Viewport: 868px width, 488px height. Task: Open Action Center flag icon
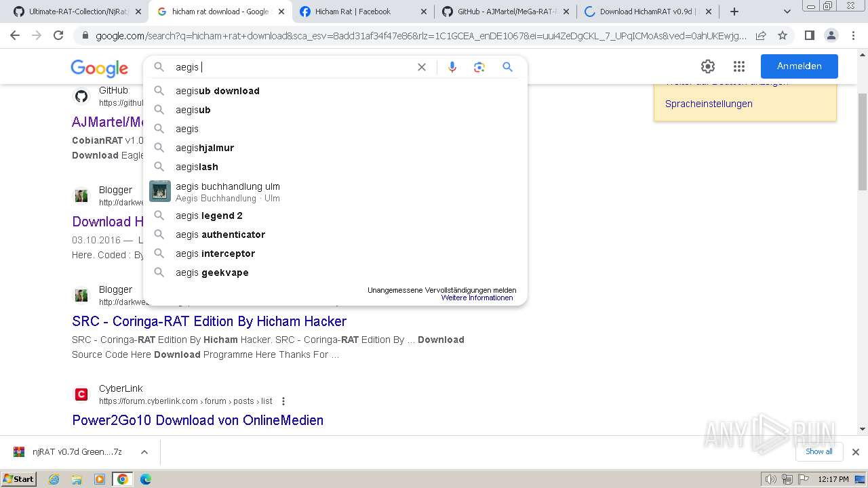click(x=803, y=479)
